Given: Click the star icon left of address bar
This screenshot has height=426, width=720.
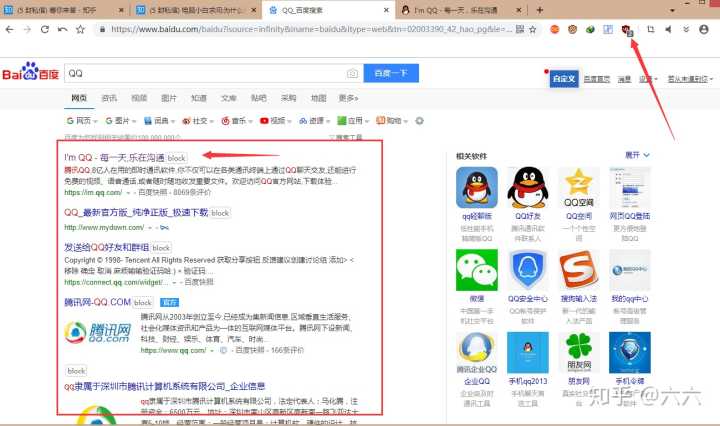Looking at the screenshot, I should [80, 29].
